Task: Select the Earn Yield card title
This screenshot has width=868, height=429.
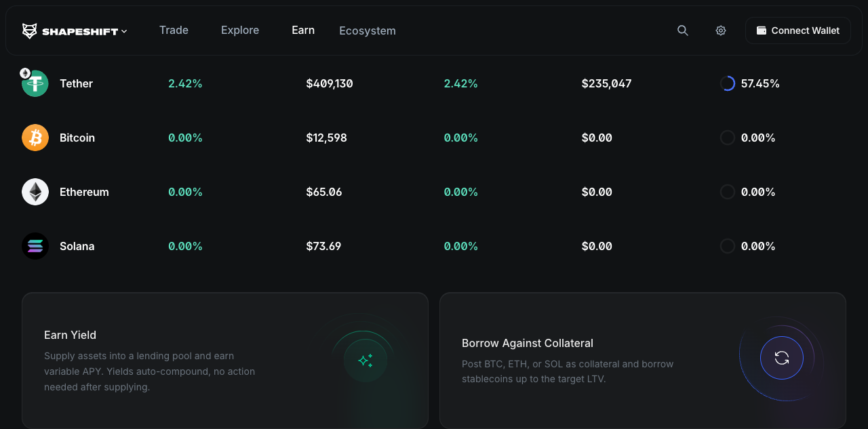Action: (70, 335)
